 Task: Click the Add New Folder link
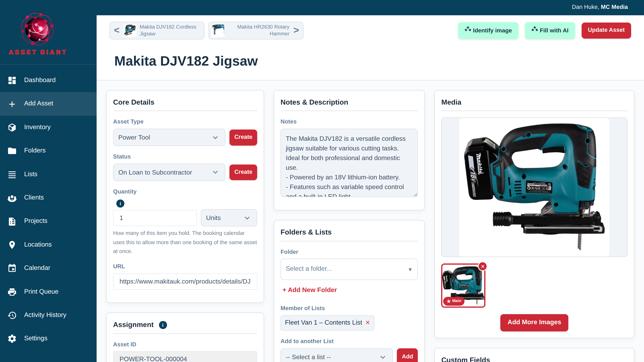tap(310, 290)
